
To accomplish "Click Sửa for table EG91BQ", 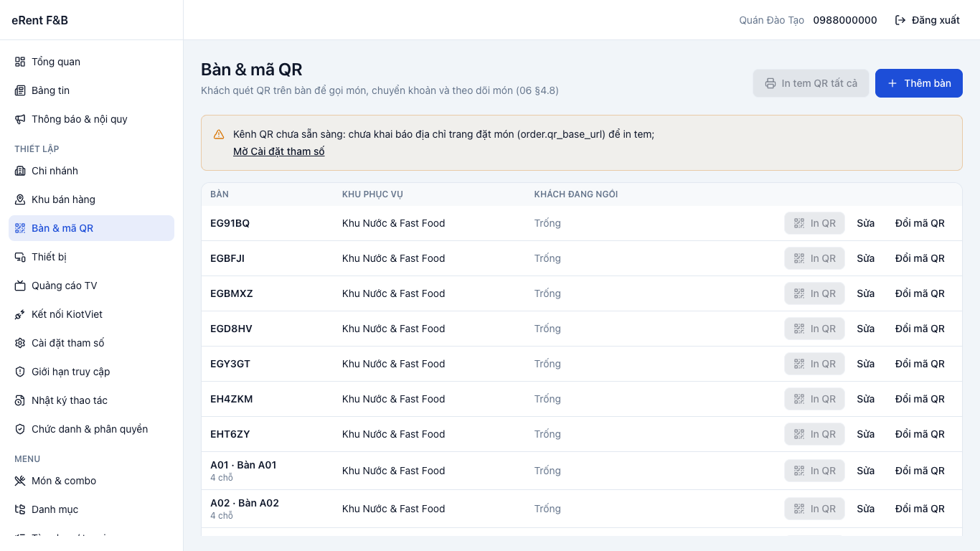I will click(866, 223).
